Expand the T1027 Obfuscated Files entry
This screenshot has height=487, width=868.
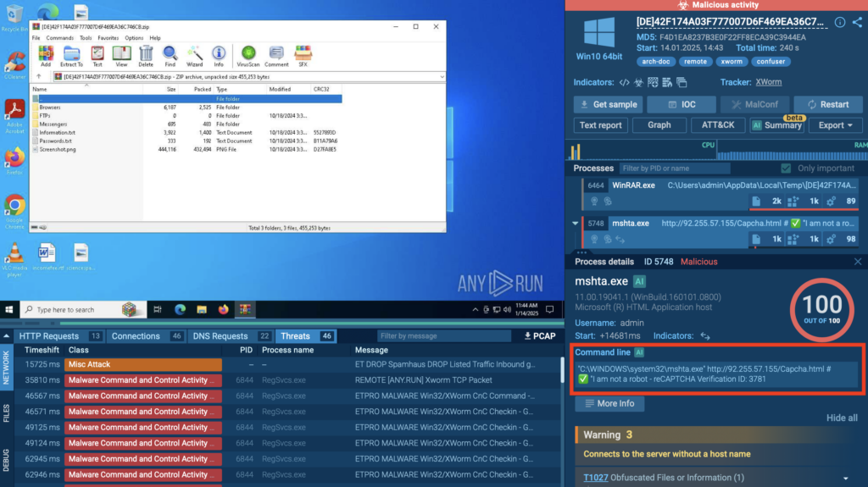coord(844,478)
